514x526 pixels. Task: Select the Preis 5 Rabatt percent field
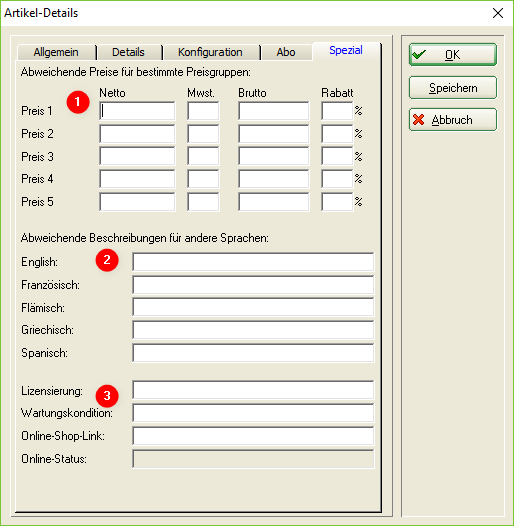tap(337, 202)
